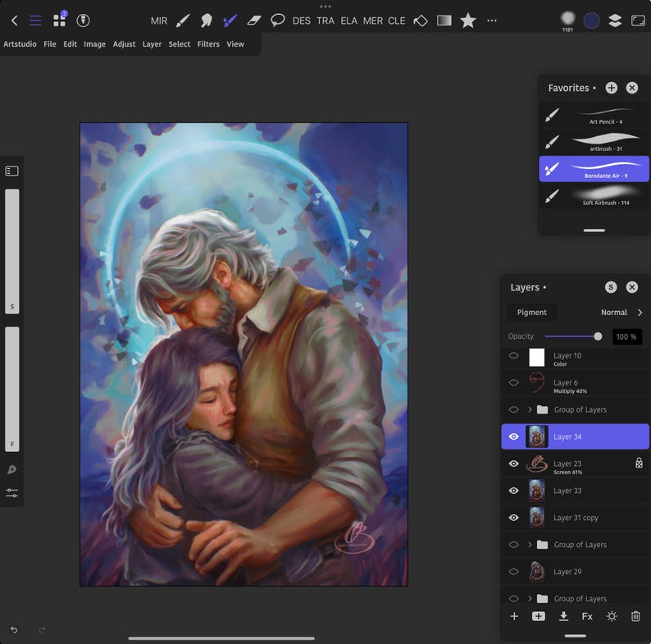Open the Normal blend mode dropdown
The height and width of the screenshot is (644, 651).
(x=621, y=313)
